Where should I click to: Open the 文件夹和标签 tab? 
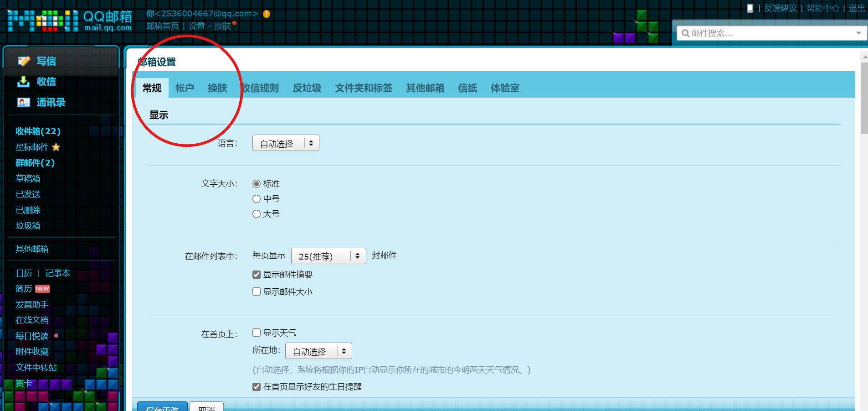[x=364, y=88]
